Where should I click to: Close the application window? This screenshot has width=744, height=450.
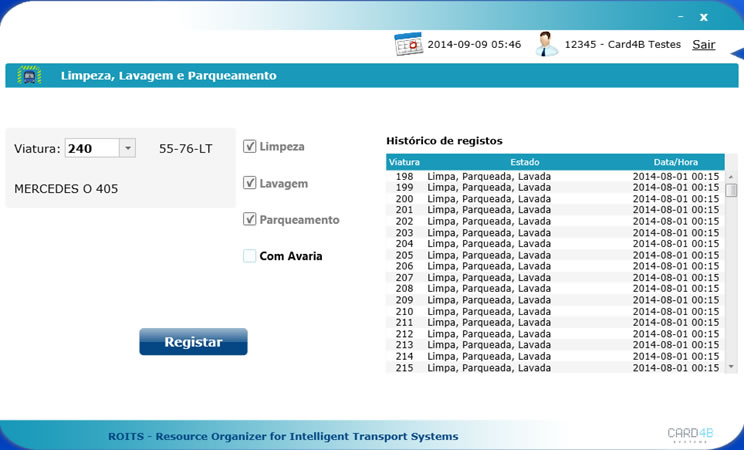point(703,17)
